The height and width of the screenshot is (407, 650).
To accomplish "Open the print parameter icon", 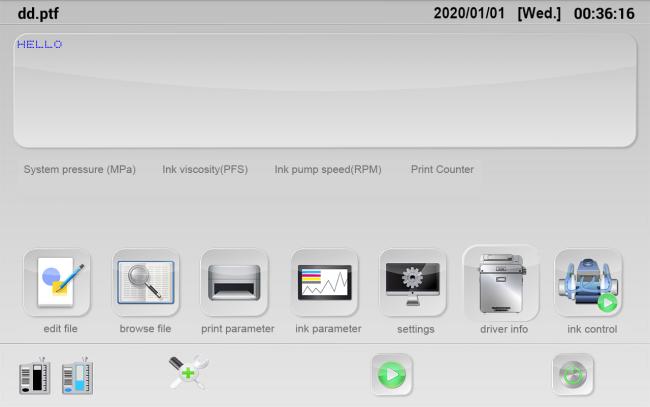I will (235, 283).
